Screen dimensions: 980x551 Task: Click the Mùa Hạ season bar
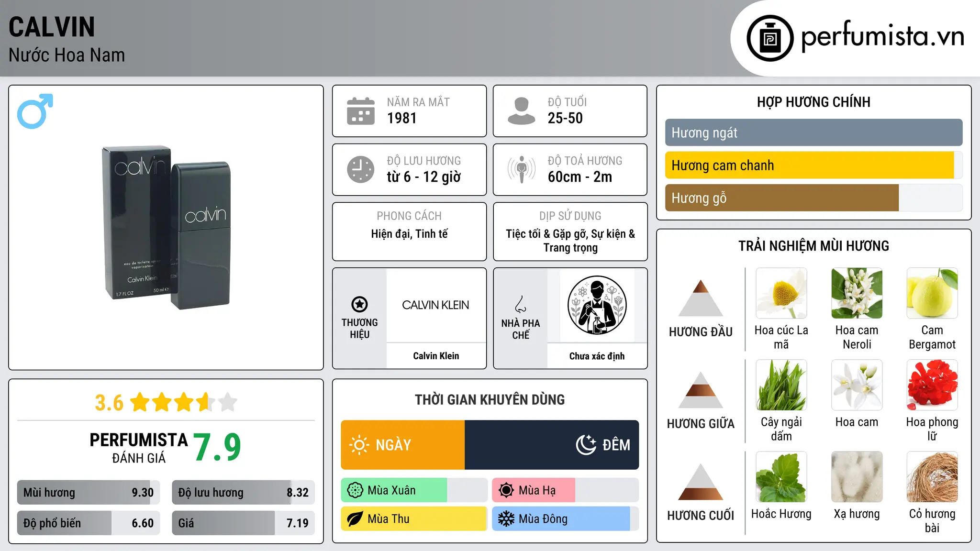[x=565, y=490]
